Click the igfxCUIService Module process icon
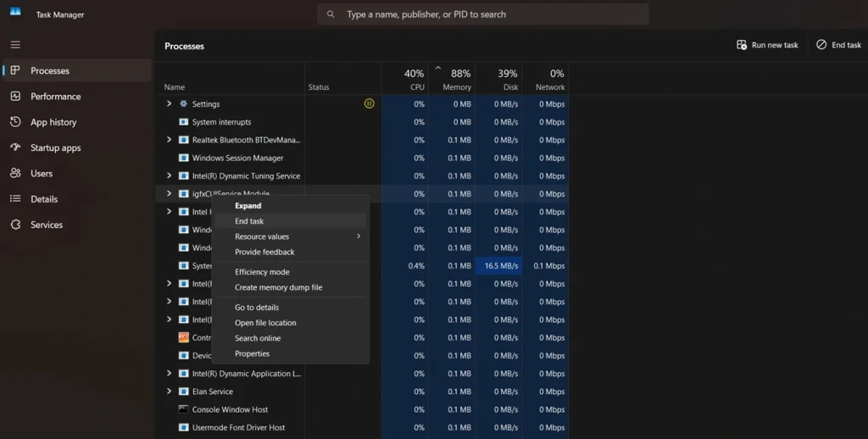This screenshot has width=868, height=439. 183,194
